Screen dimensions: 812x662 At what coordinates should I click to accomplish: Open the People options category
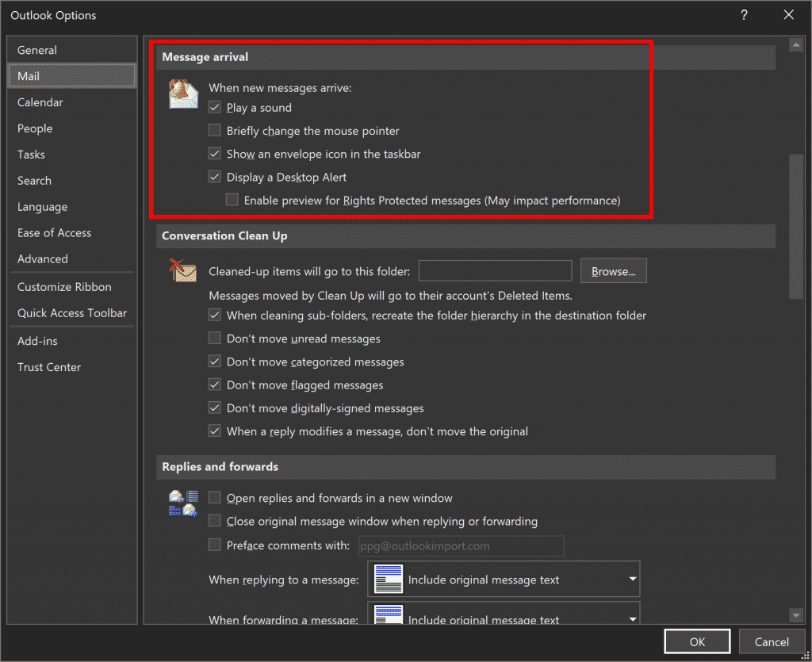point(72,128)
